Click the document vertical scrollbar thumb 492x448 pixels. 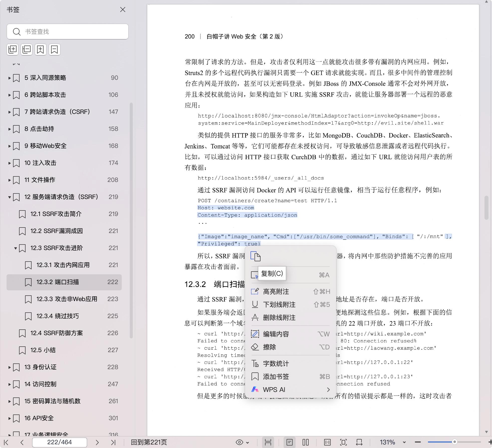(486, 208)
